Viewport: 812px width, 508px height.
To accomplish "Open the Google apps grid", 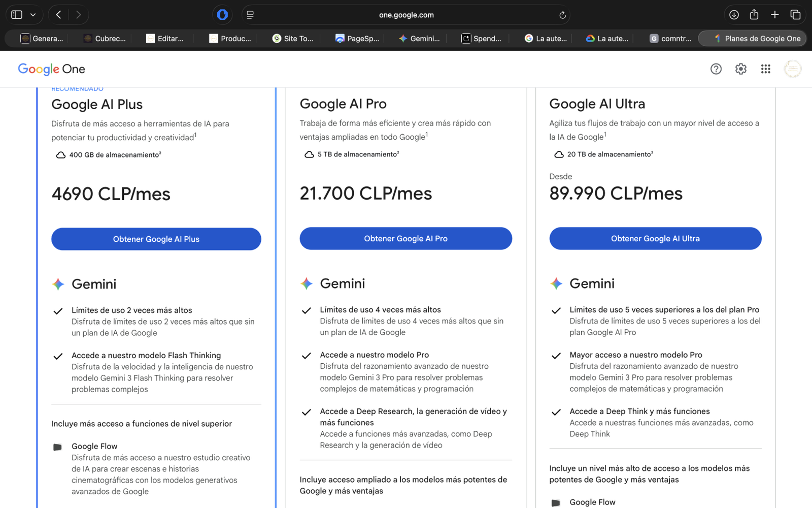I will (x=766, y=69).
